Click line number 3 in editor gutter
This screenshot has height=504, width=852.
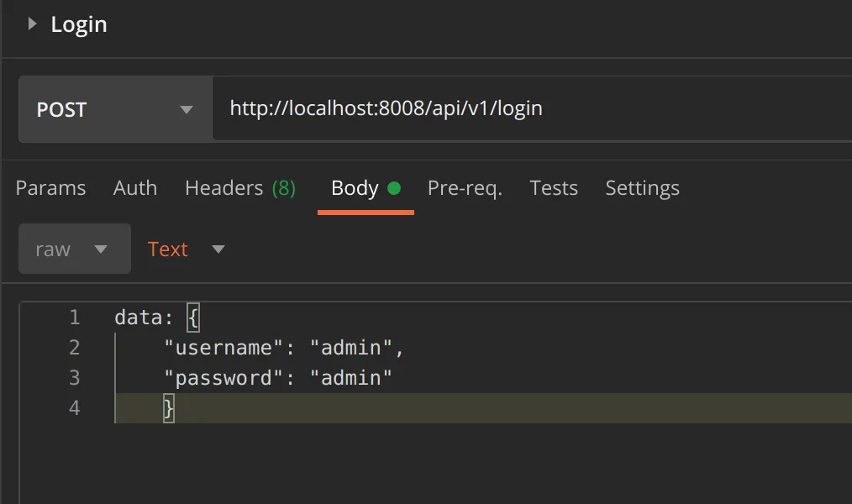(75, 378)
